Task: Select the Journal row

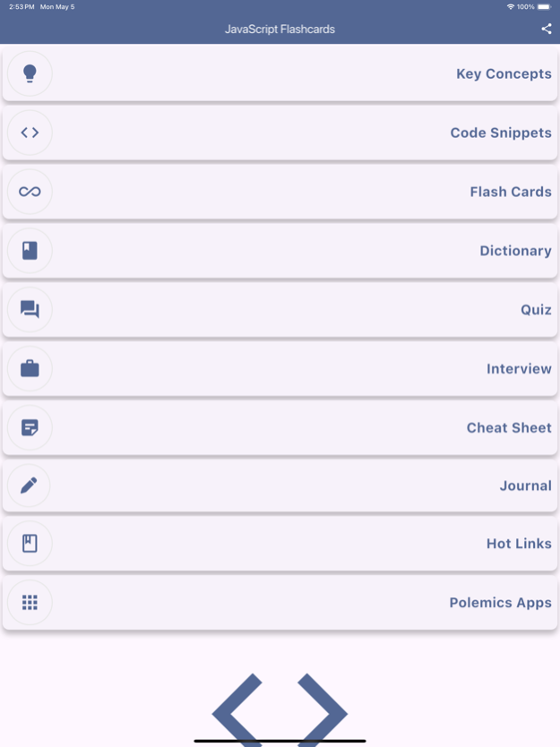Action: (280, 485)
